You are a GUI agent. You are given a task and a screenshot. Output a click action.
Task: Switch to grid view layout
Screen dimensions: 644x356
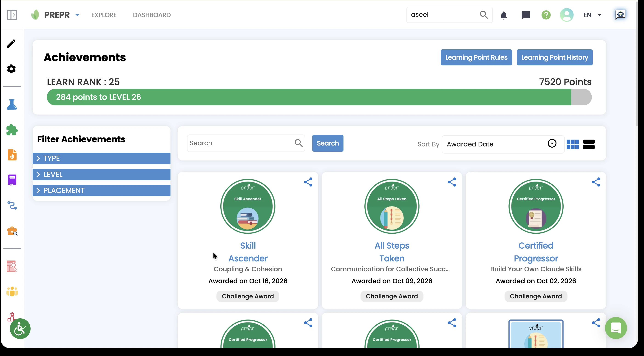(573, 144)
